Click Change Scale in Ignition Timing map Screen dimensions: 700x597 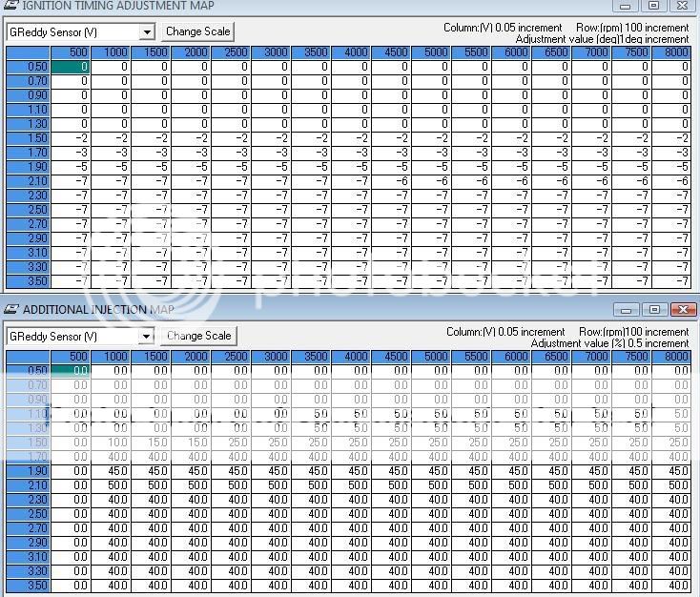coord(197,31)
